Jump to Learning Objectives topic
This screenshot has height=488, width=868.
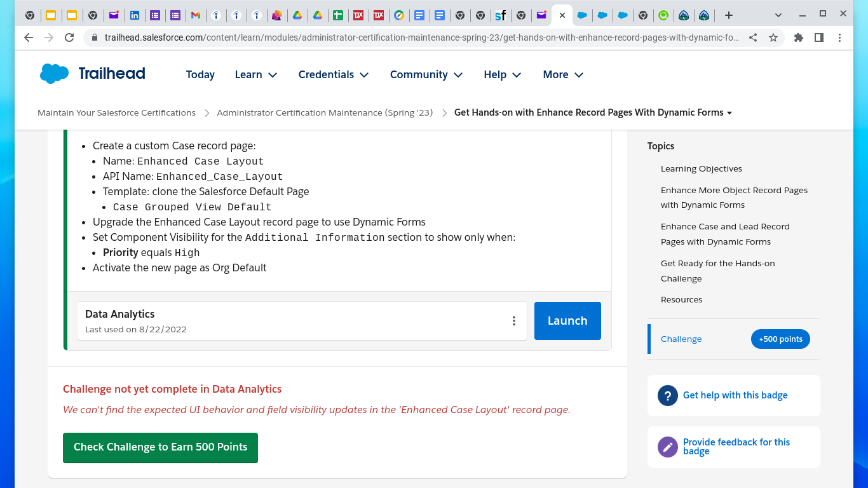pyautogui.click(x=702, y=168)
